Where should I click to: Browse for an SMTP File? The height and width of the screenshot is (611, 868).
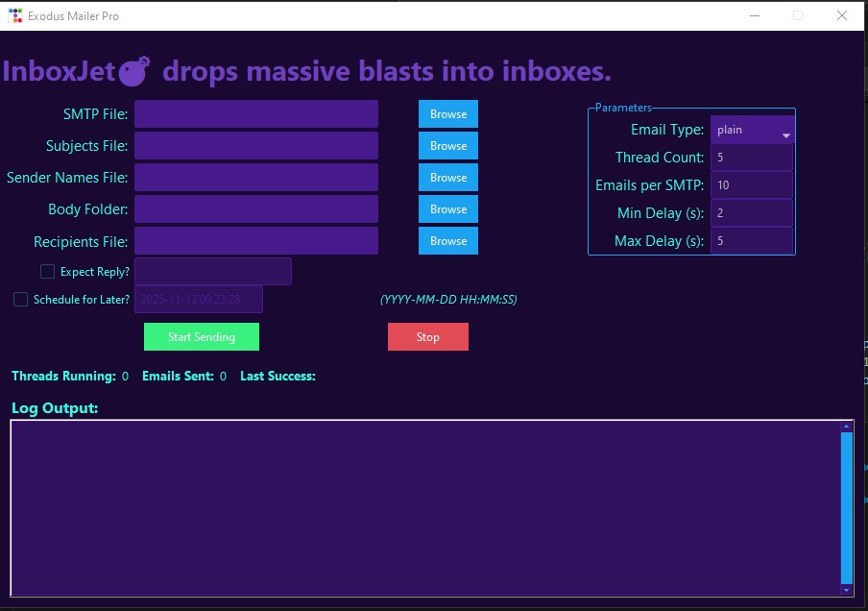[447, 113]
